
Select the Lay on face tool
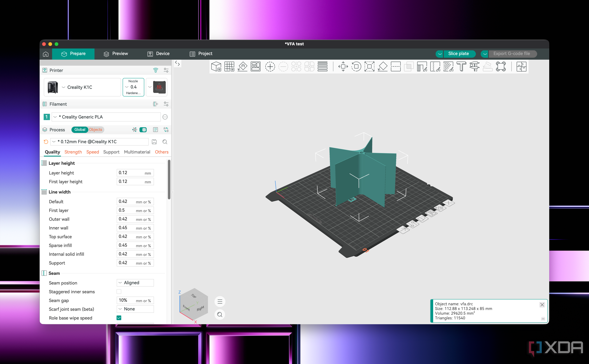point(383,67)
